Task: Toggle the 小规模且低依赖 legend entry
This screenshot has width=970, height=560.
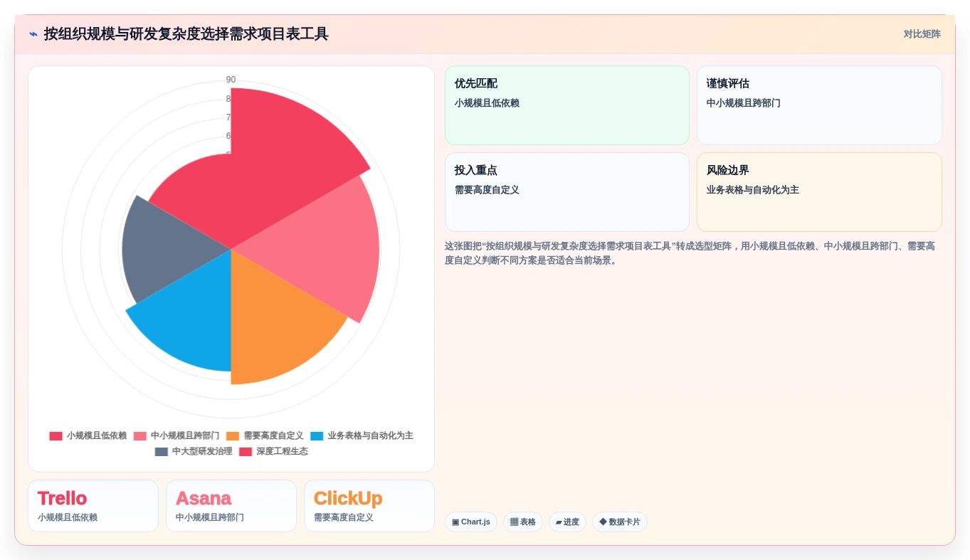Action: (88, 435)
